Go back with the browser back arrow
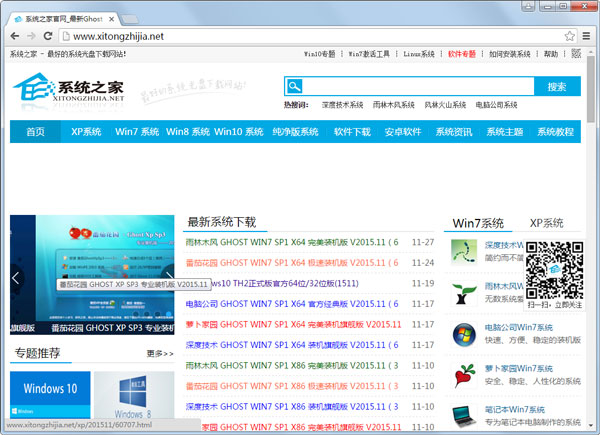The width and height of the screenshot is (600, 435). point(15,36)
